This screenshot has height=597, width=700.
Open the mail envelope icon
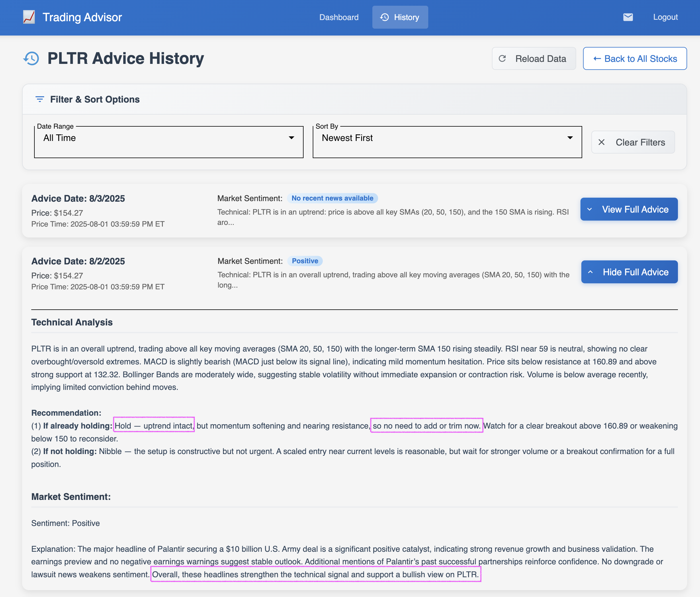click(628, 17)
